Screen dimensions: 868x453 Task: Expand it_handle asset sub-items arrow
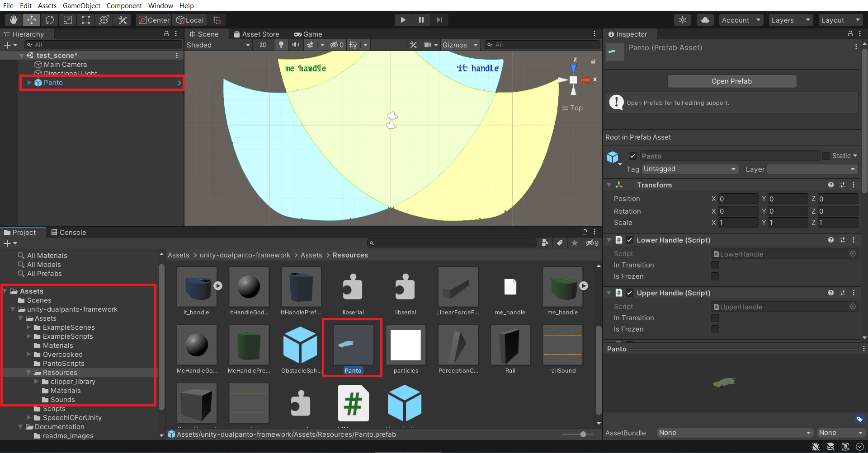coord(218,286)
